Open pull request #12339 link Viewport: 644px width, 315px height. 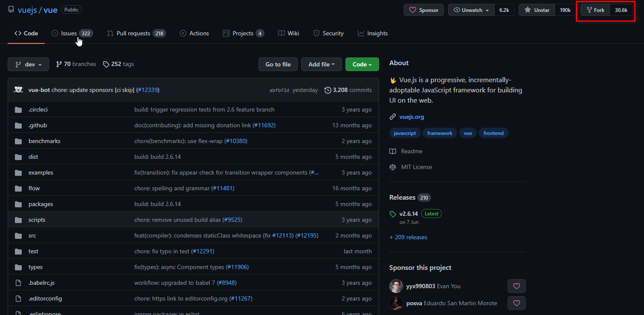[x=148, y=90]
